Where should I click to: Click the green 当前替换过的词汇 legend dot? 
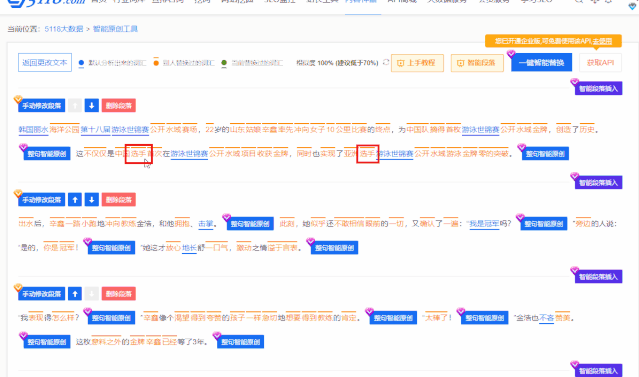click(x=224, y=63)
